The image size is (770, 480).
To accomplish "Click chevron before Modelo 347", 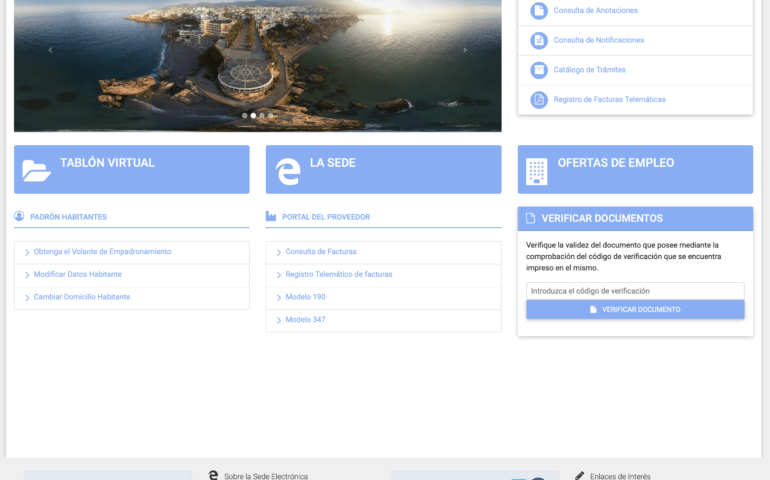I will pyautogui.click(x=279, y=320).
